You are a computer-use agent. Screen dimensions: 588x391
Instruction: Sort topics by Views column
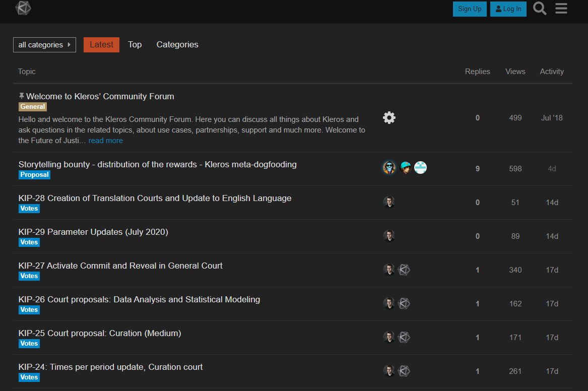click(515, 72)
